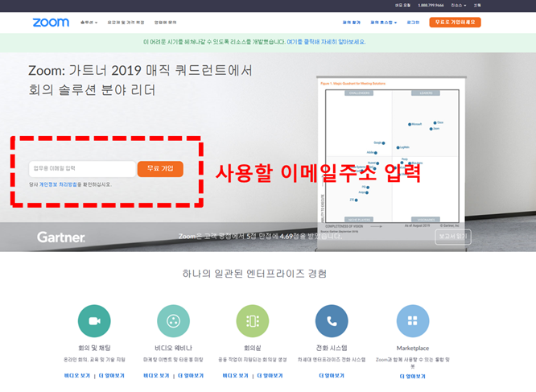Open 요금제 및 가격 책정 menu item
This screenshot has width=536, height=392.
(126, 23)
